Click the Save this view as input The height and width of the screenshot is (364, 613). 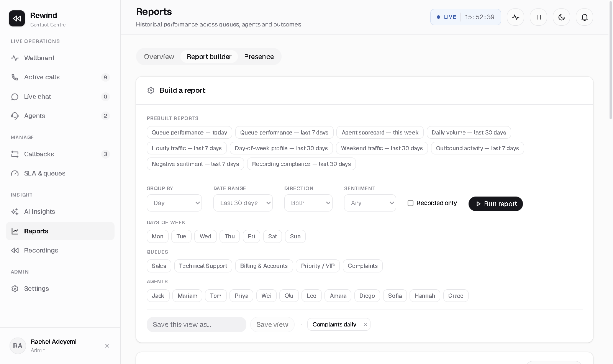(197, 325)
